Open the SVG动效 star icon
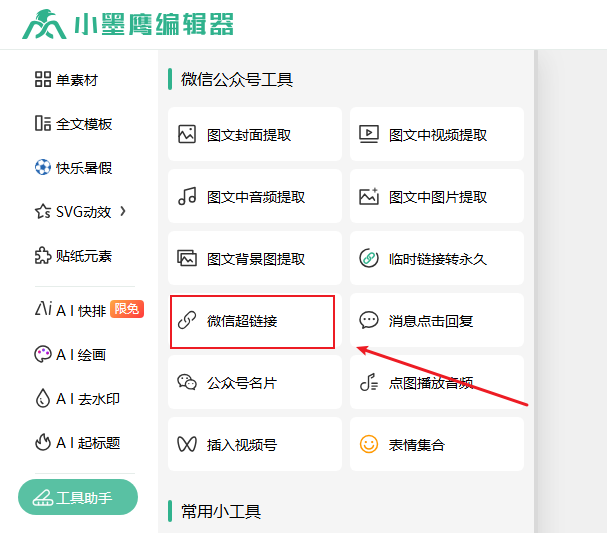The height and width of the screenshot is (533, 607). pos(43,211)
